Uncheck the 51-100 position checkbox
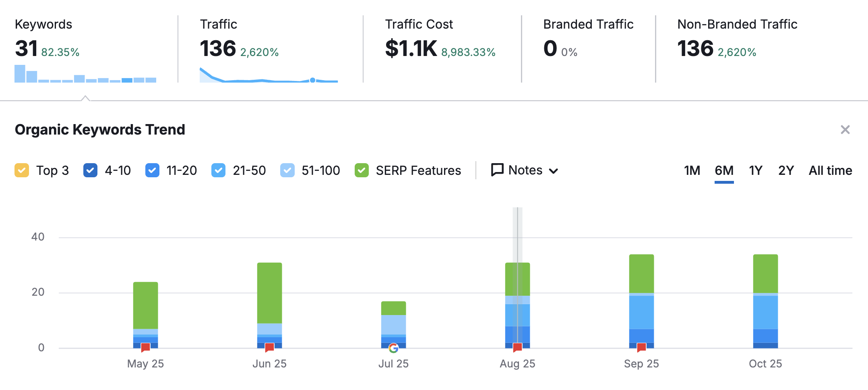Viewport: 868px width, 390px height. (x=287, y=170)
